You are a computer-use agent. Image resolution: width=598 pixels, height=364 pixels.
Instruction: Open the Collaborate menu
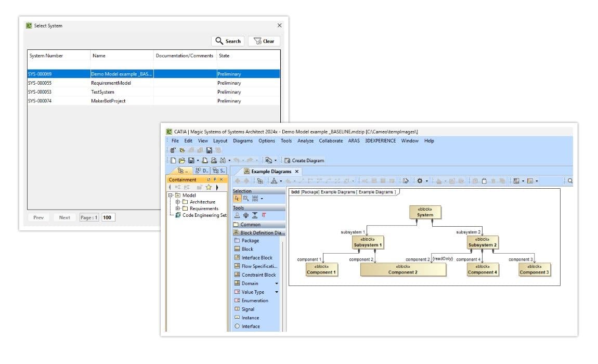tap(331, 141)
